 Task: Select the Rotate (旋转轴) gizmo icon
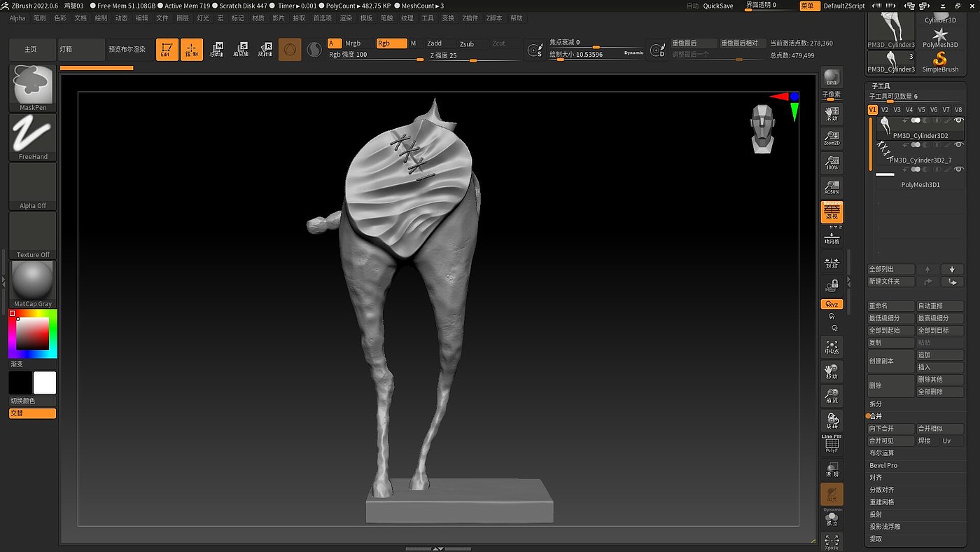[265, 49]
